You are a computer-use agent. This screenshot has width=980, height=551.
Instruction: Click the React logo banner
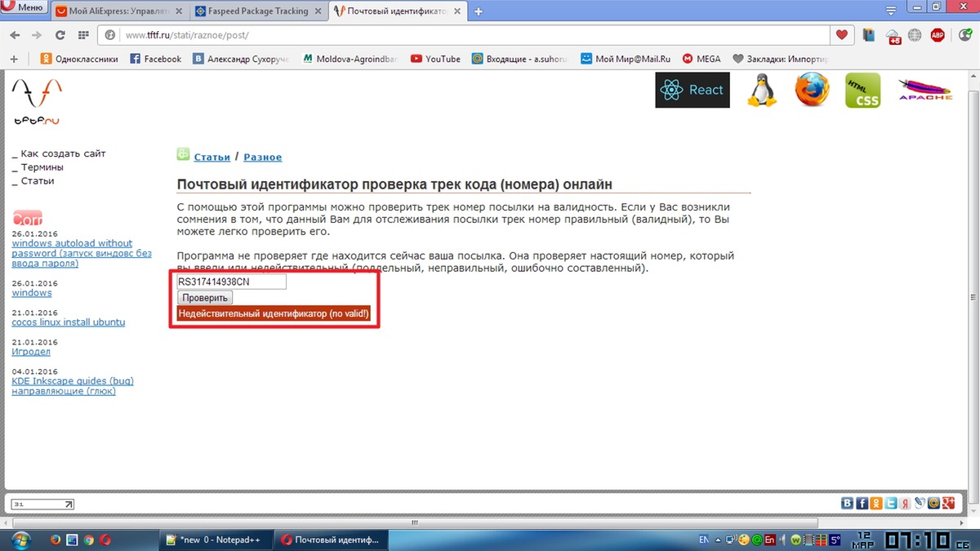692,90
